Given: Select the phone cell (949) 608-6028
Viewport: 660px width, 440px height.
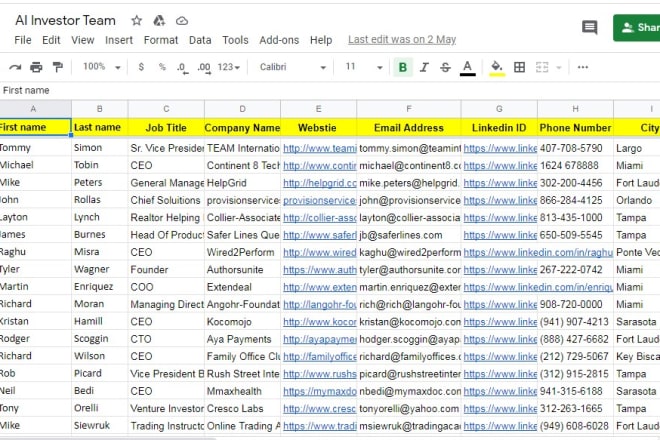Looking at the screenshot, I should (575, 426).
